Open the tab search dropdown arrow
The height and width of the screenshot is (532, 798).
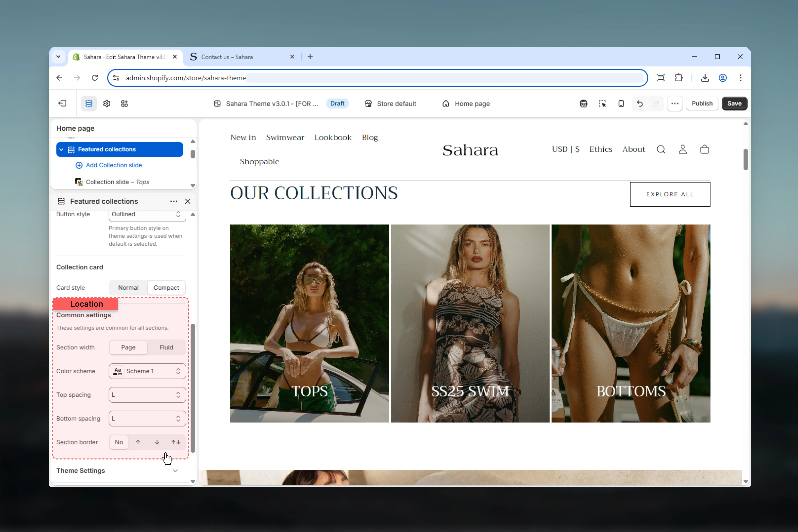pos(58,57)
